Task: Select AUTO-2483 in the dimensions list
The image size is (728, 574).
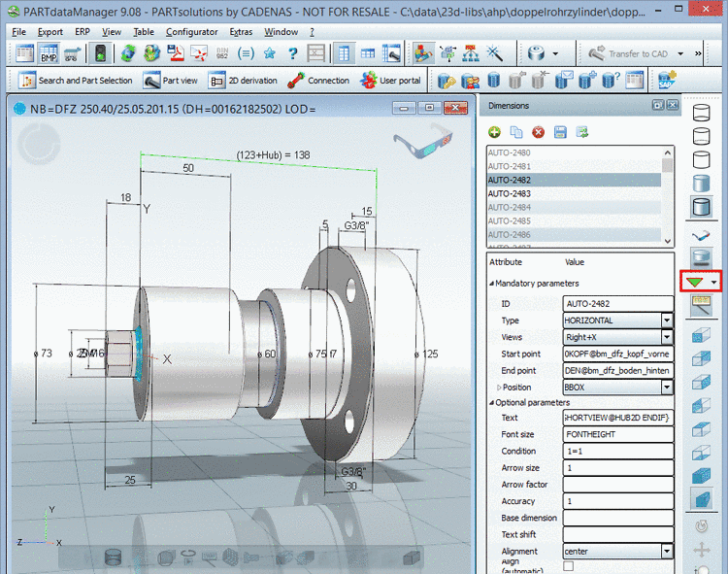Action: point(510,193)
